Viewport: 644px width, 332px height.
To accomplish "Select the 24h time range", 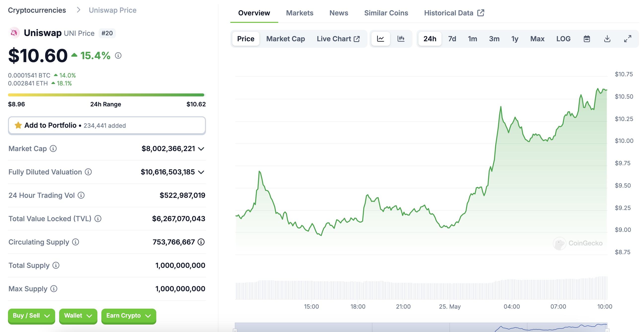I will click(x=430, y=39).
